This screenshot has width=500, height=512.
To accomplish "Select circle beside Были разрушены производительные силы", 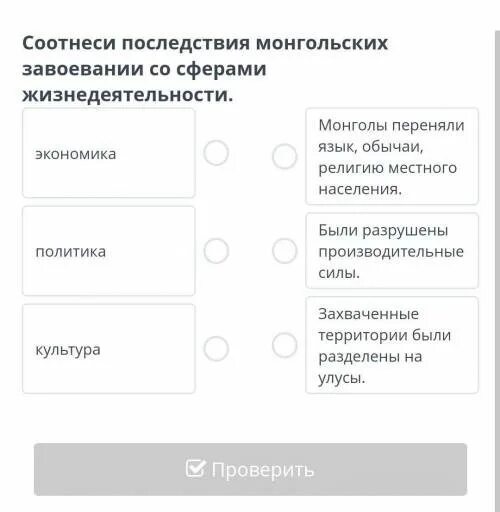I will [284, 251].
